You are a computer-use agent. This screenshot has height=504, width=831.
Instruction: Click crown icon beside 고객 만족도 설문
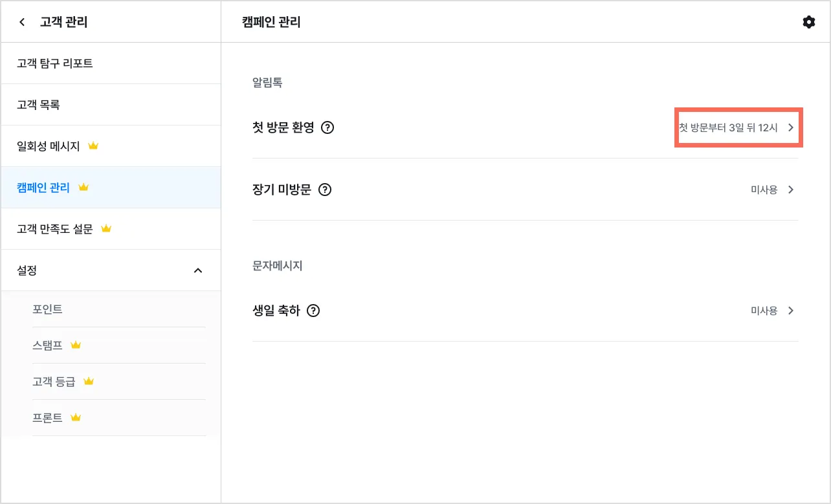click(x=106, y=229)
